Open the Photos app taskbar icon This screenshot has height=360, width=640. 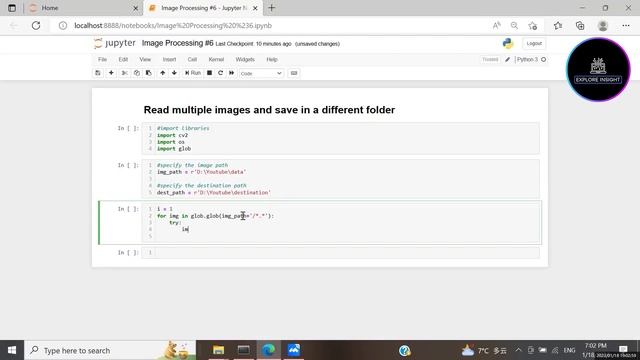coord(293,350)
